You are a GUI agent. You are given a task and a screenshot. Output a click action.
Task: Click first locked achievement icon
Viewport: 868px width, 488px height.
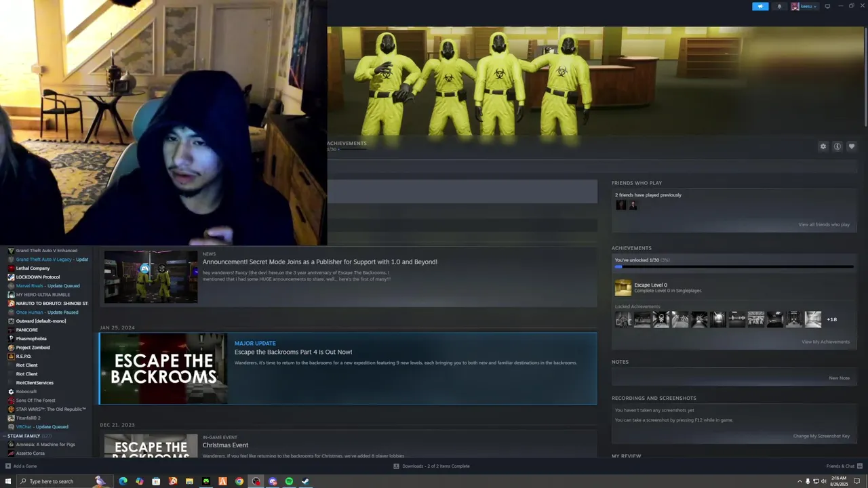tap(623, 319)
